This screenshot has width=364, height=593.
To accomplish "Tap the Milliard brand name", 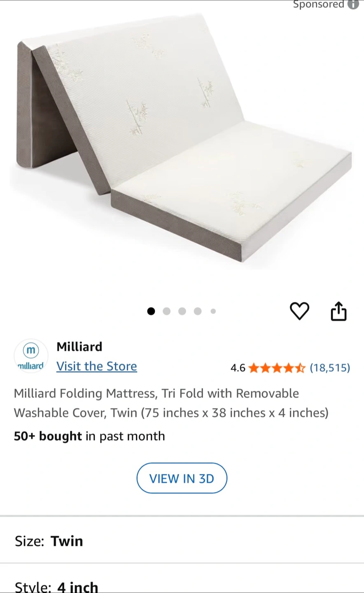I will tap(79, 347).
